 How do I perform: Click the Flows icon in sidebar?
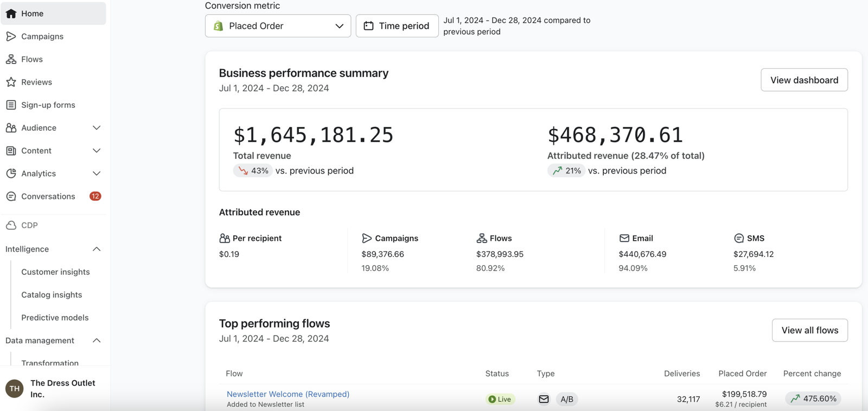tap(11, 59)
